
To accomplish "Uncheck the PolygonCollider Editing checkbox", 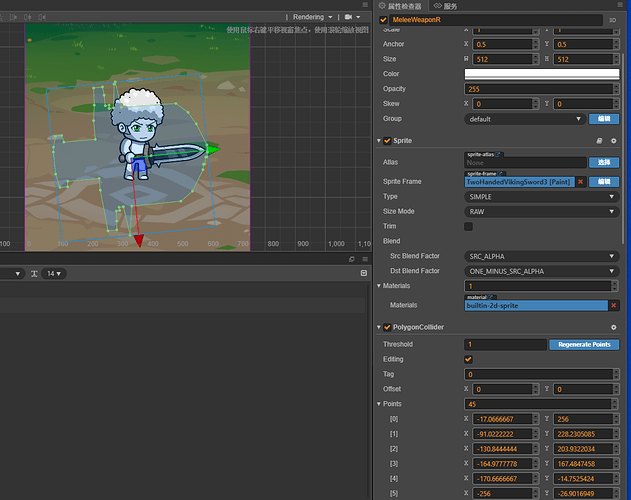I will pos(468,359).
